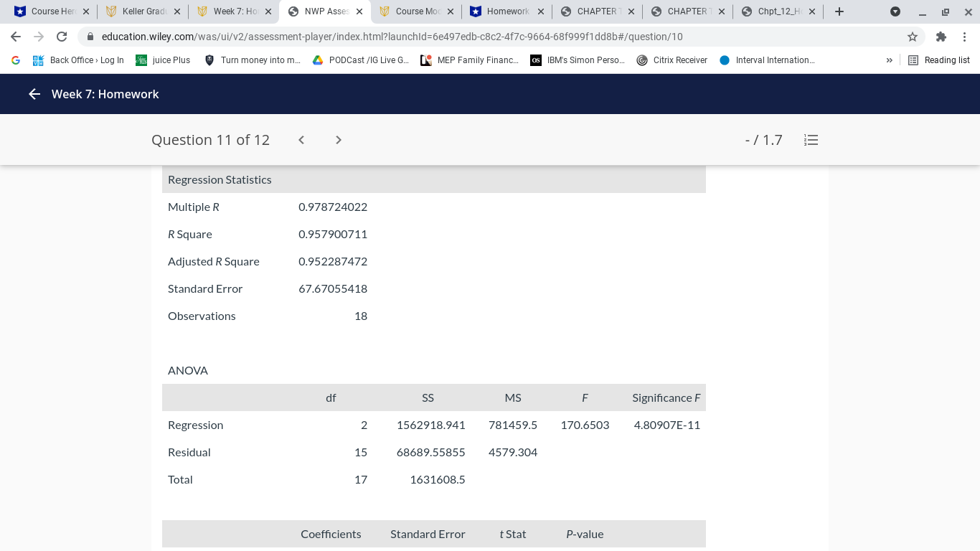Click the P-value column header
The width and height of the screenshot is (980, 551).
[585, 534]
